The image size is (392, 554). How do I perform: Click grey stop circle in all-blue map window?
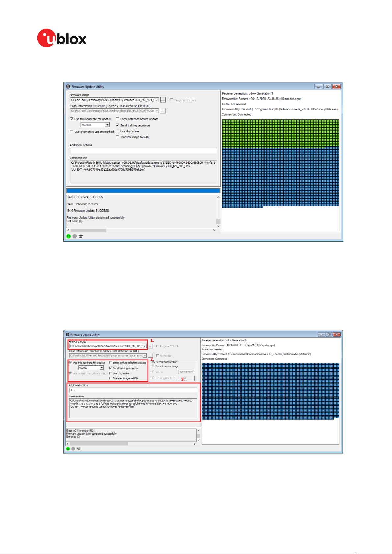[x=73, y=449]
